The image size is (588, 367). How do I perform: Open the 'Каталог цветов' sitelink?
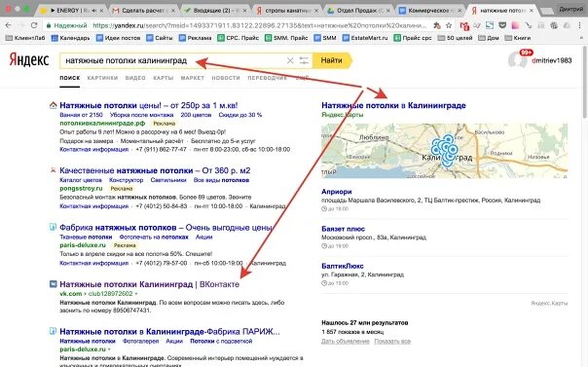point(81,180)
